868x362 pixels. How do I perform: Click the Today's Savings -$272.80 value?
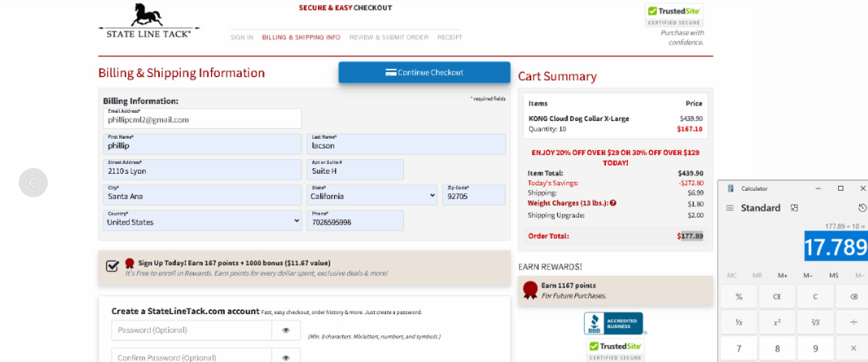point(691,183)
